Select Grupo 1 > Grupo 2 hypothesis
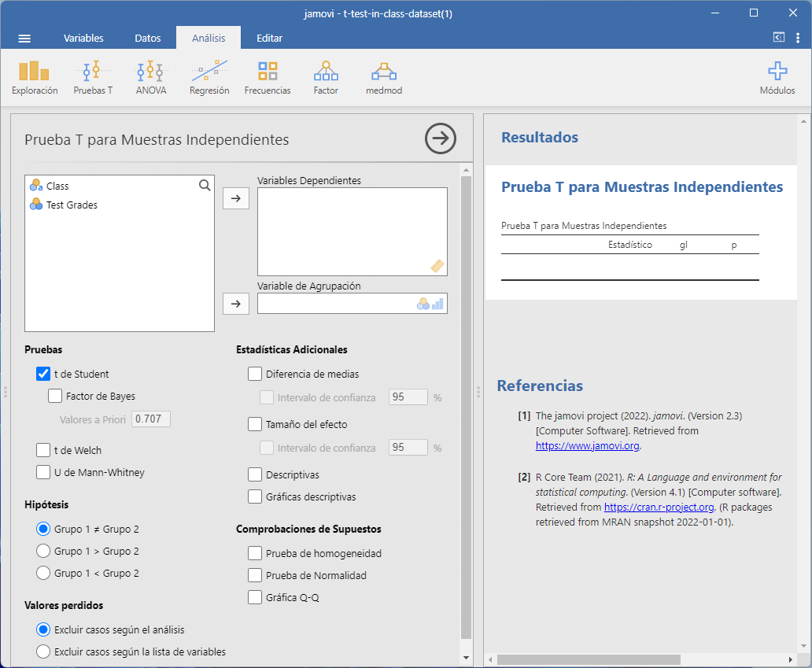The width and height of the screenshot is (812, 668). coord(43,551)
